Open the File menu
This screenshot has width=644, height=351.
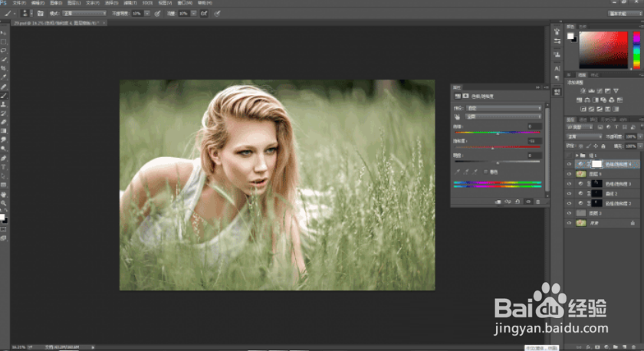point(19,3)
